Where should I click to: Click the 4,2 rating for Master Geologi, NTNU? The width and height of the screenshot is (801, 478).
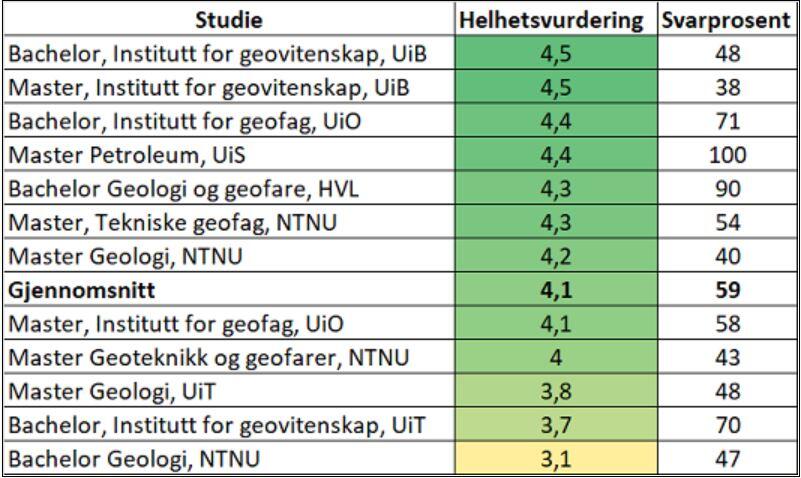coord(553,256)
